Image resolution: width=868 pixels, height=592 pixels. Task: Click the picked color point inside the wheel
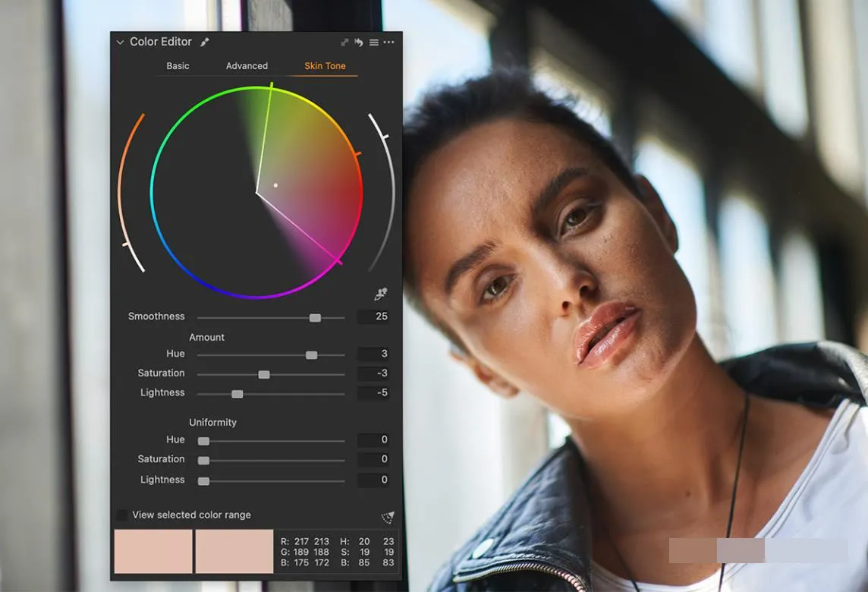pos(275,185)
